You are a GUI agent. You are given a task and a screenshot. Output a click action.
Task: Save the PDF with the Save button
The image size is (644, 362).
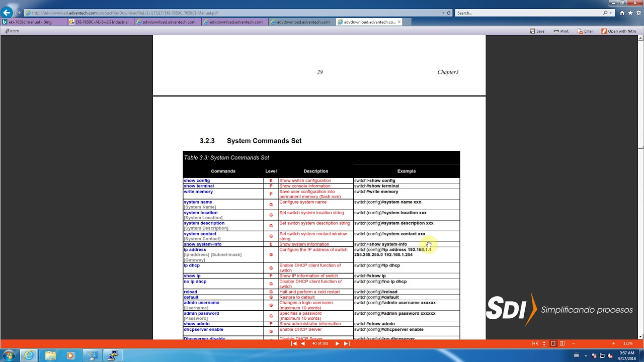pyautogui.click(x=537, y=31)
